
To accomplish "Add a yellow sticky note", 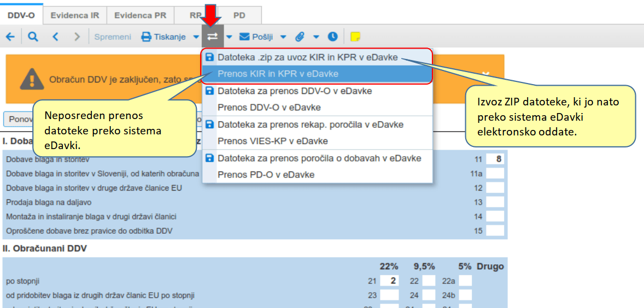I will coord(355,37).
